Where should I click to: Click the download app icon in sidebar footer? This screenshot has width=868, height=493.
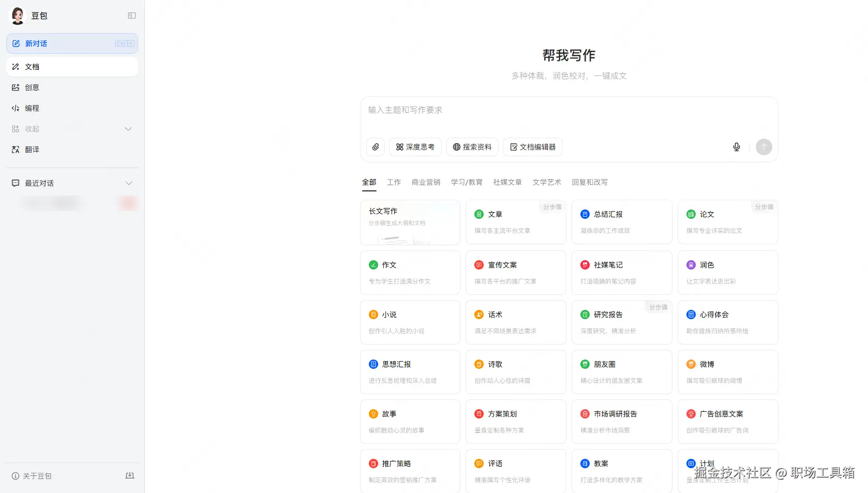coord(130,475)
